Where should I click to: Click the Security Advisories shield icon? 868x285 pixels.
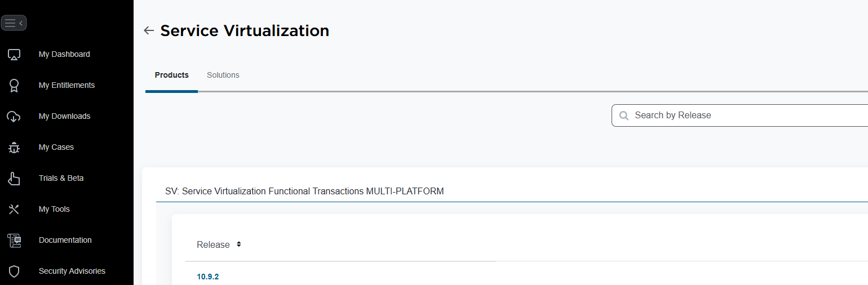[x=14, y=271]
